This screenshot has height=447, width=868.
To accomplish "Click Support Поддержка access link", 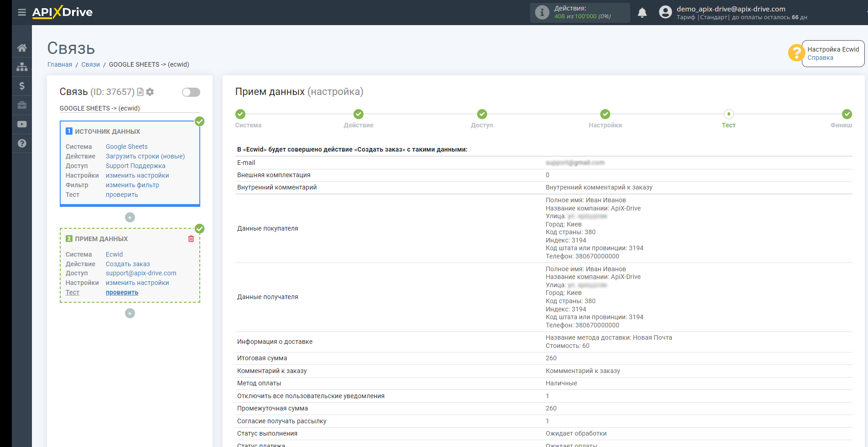I will [x=135, y=166].
